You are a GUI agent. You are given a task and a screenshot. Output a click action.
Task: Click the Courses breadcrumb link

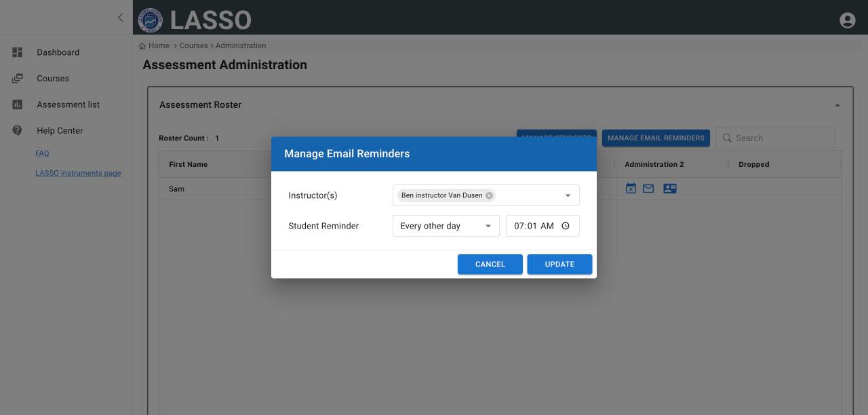194,46
